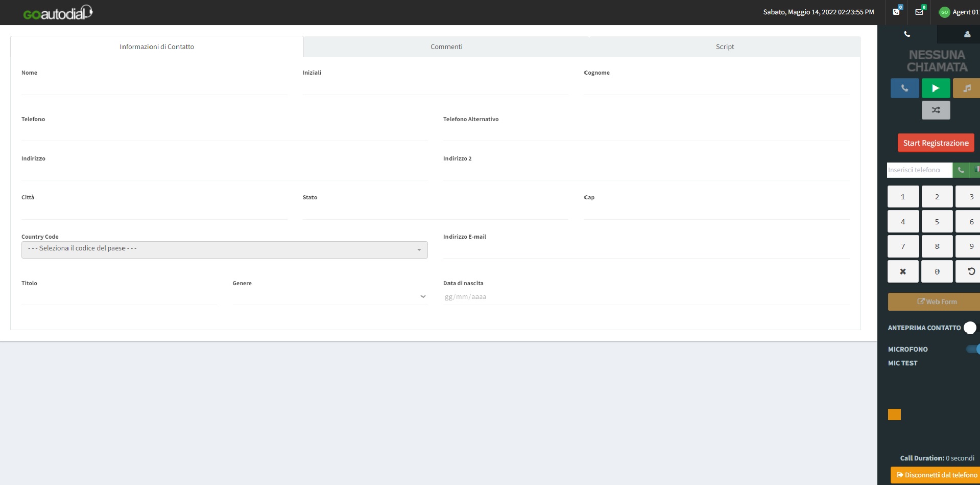Click the blue dial/hangup phone button

click(x=904, y=88)
